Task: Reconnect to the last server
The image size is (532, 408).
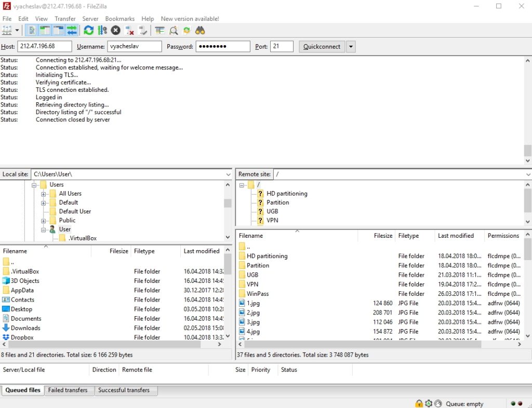Action: click(143, 31)
